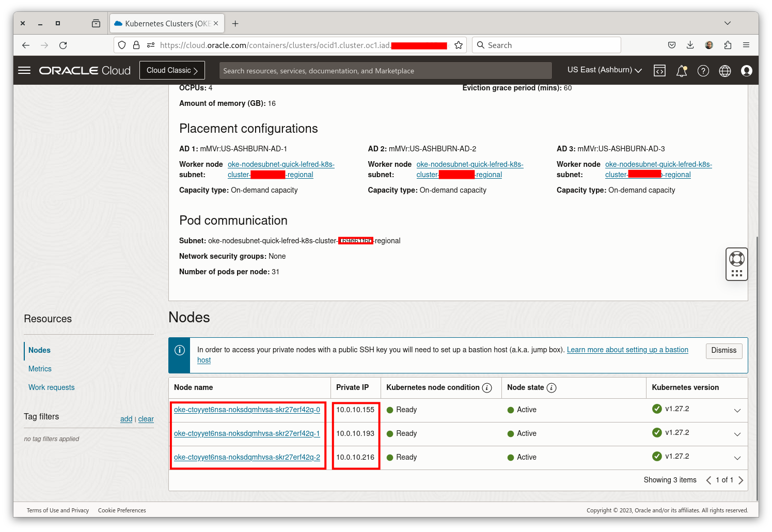Click the Node name column header
Image resolution: width=772 pixels, height=532 pixels.
[193, 387]
